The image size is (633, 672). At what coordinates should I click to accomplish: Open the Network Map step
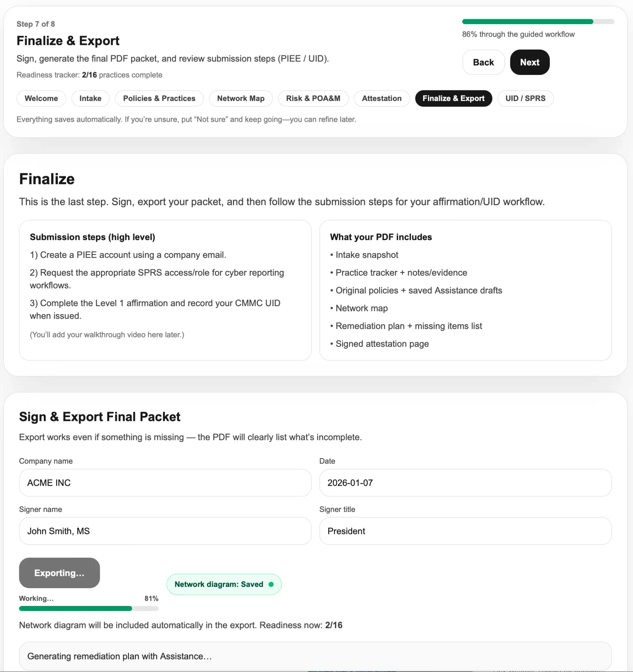point(240,98)
